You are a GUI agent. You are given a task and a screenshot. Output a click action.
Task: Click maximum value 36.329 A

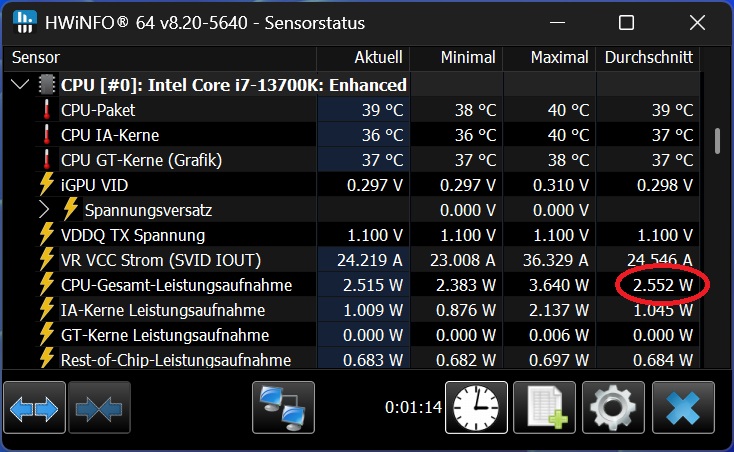(x=556, y=260)
